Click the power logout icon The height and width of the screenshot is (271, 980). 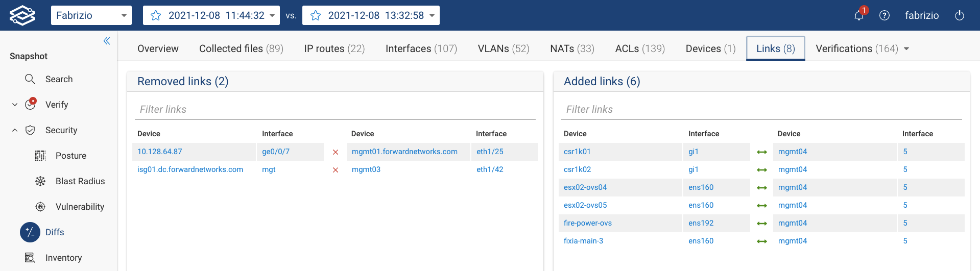[x=960, y=15]
